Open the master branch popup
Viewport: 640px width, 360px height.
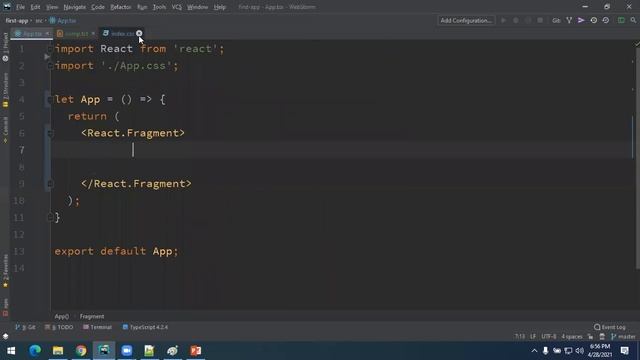[623, 337]
